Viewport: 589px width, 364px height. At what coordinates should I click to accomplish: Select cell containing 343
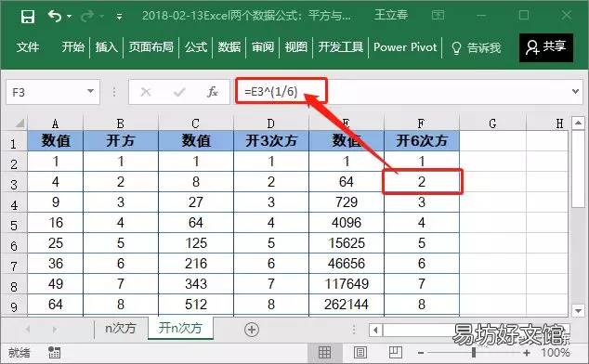[x=196, y=283]
